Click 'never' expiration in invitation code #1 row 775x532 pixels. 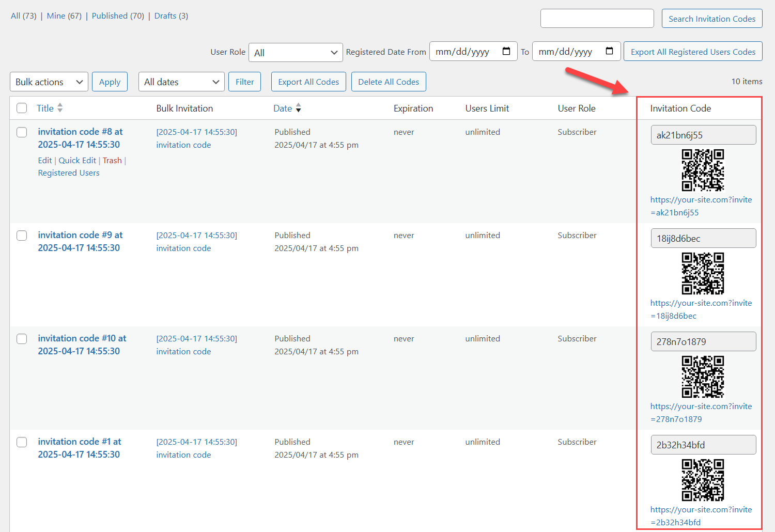point(404,442)
